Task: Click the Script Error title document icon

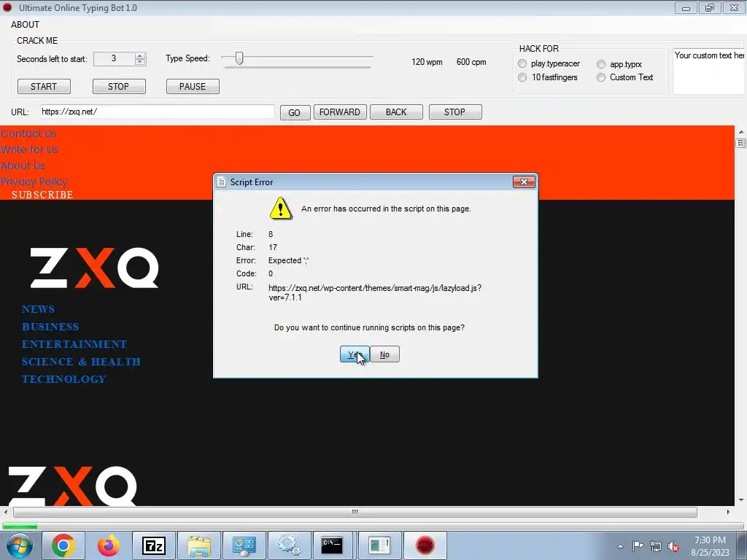Action: pyautogui.click(x=221, y=182)
